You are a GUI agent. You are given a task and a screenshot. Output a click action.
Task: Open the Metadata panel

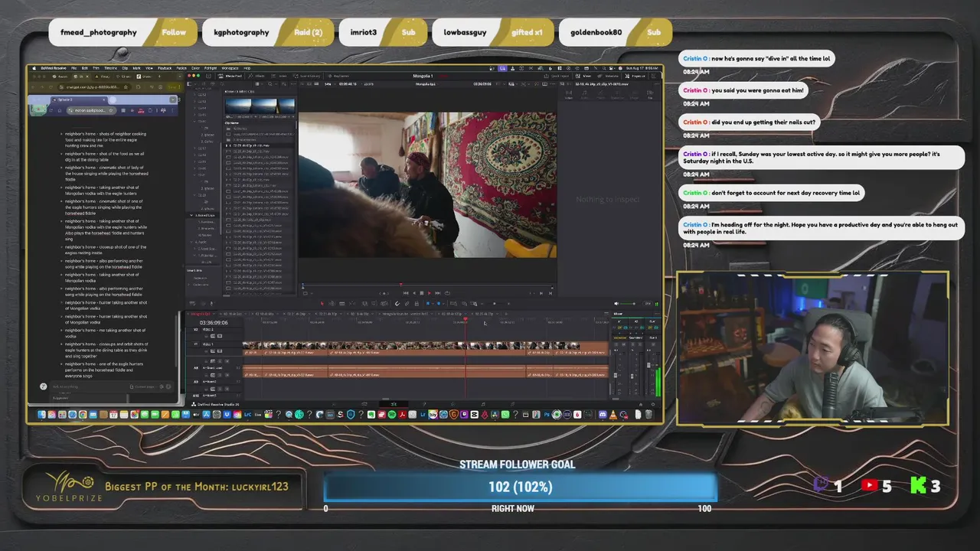[608, 76]
